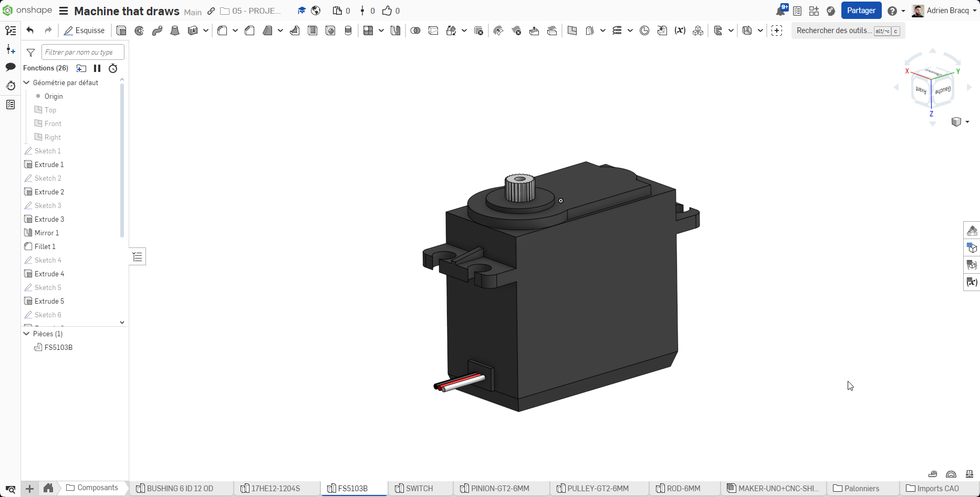
Task: Click the Esquisse sketch button
Action: 84,30
